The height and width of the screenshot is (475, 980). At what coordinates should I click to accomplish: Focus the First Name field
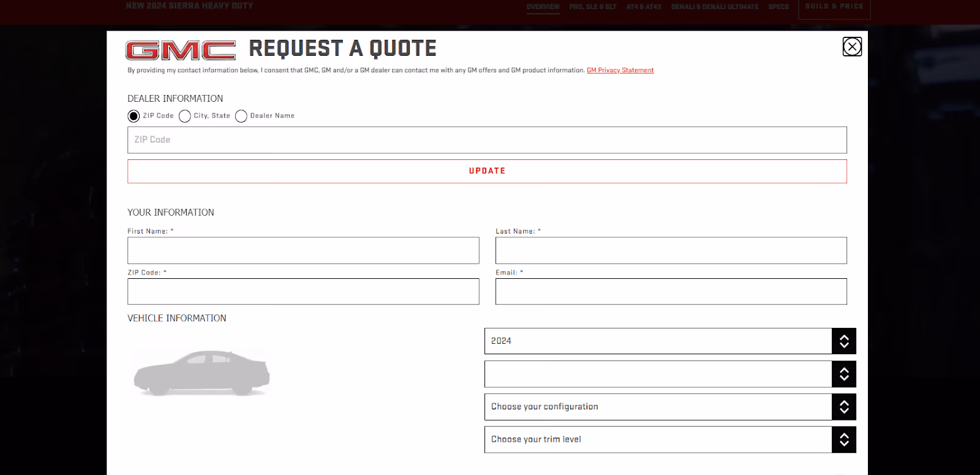tap(303, 251)
